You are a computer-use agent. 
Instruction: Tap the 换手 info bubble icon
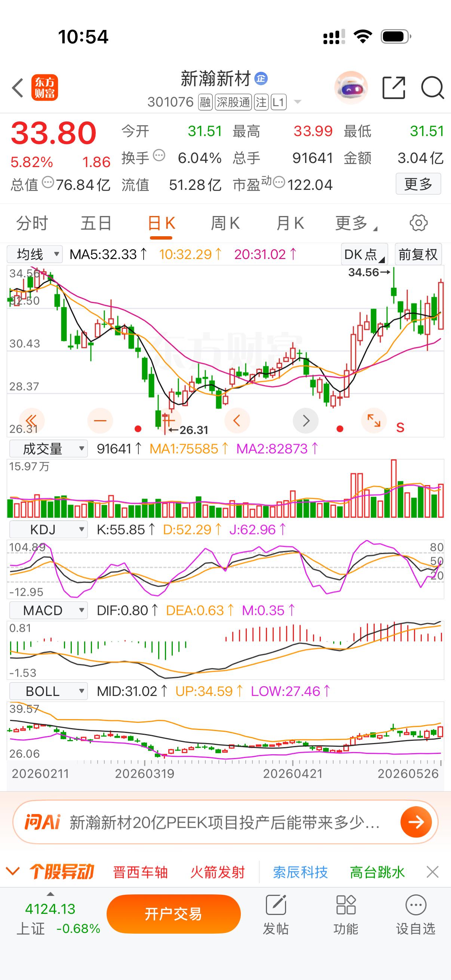159,155
